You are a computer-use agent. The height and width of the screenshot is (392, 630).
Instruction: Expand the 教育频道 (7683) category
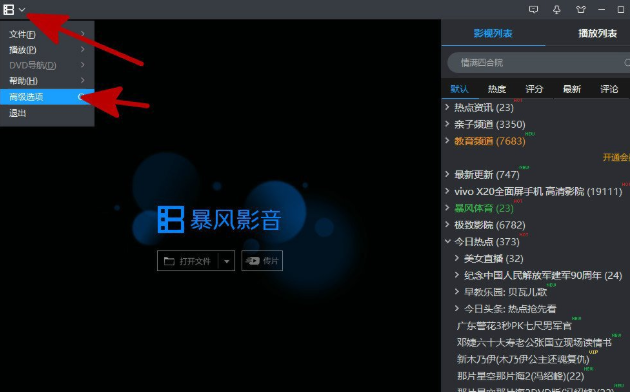pyautogui.click(x=447, y=141)
